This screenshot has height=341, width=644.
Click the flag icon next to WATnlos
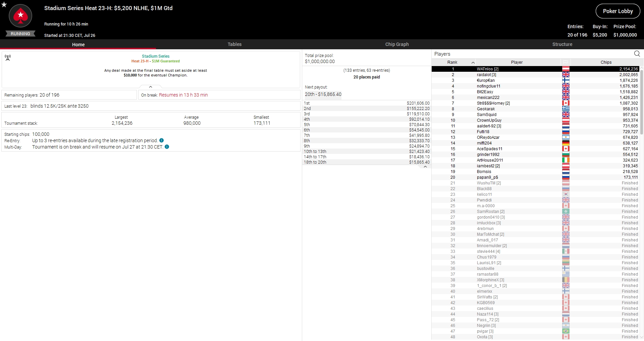[x=566, y=69]
